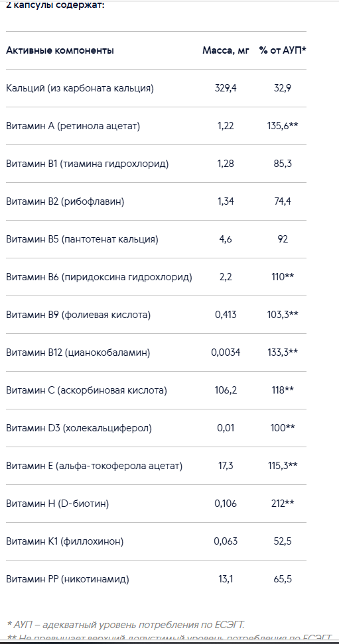Click Витамин B12 (цианокобаламин) label

tap(78, 352)
